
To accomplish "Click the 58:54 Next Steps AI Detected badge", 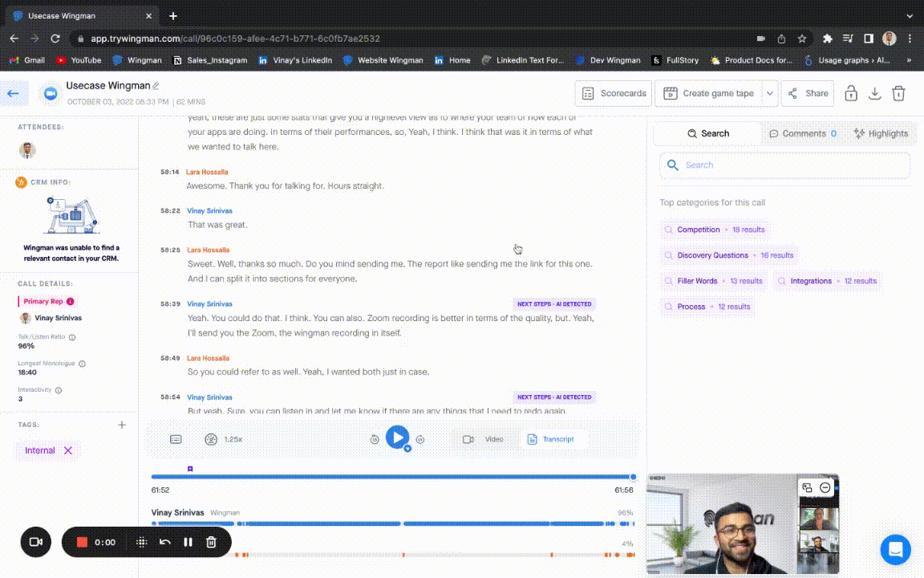I will (x=554, y=397).
